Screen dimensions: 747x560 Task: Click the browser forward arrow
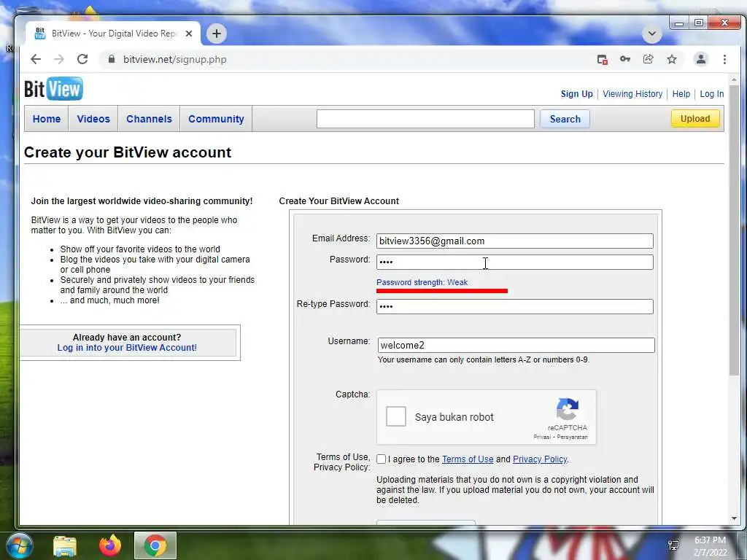click(59, 59)
